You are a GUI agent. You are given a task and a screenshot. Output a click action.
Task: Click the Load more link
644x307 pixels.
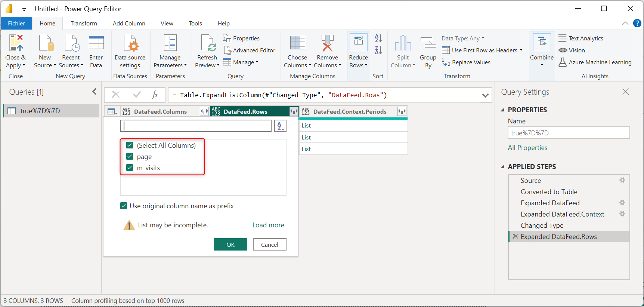(x=268, y=225)
